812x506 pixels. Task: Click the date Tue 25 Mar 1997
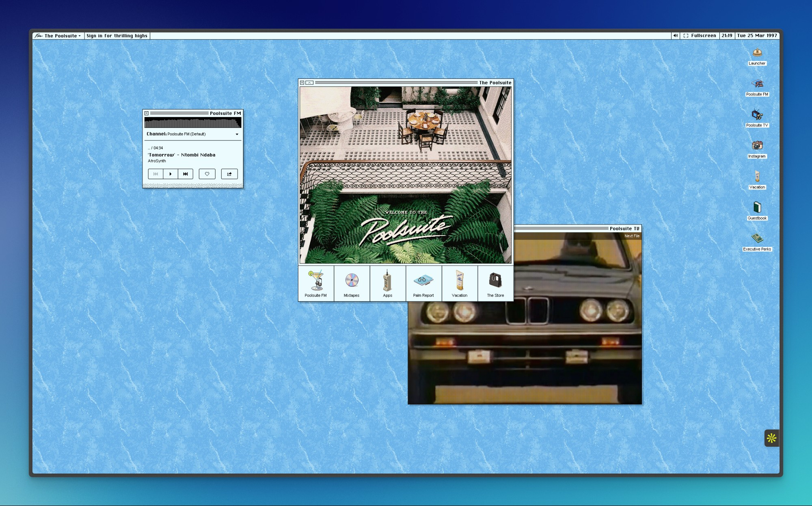[757, 36]
